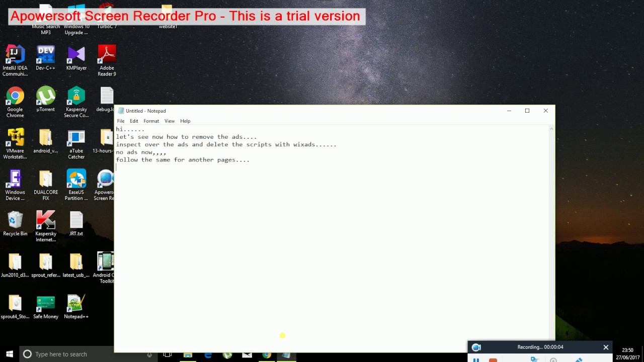The height and width of the screenshot is (362, 644).
Task: Select the android_v... folder on desktop
Action: (46, 141)
